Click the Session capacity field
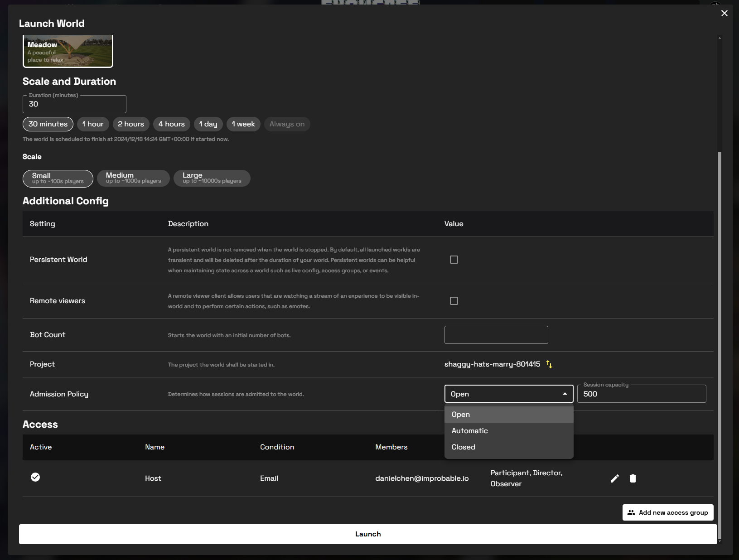 [641, 394]
